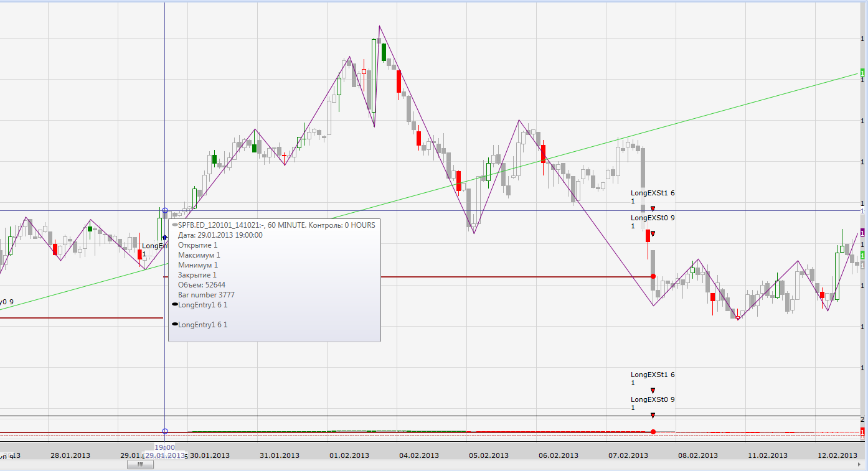The width and height of the screenshot is (868, 471).
Task: Click the LongEXSt0 9 triangle in the lower pane
Action: [653, 415]
